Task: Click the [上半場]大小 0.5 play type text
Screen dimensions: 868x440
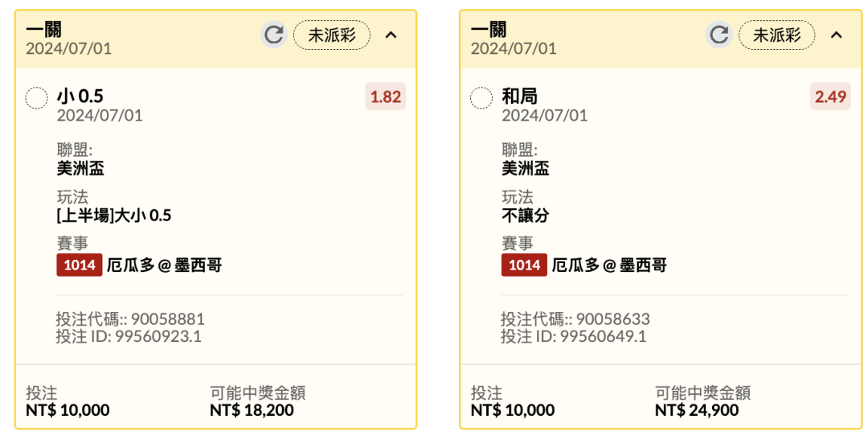Action: 114,216
